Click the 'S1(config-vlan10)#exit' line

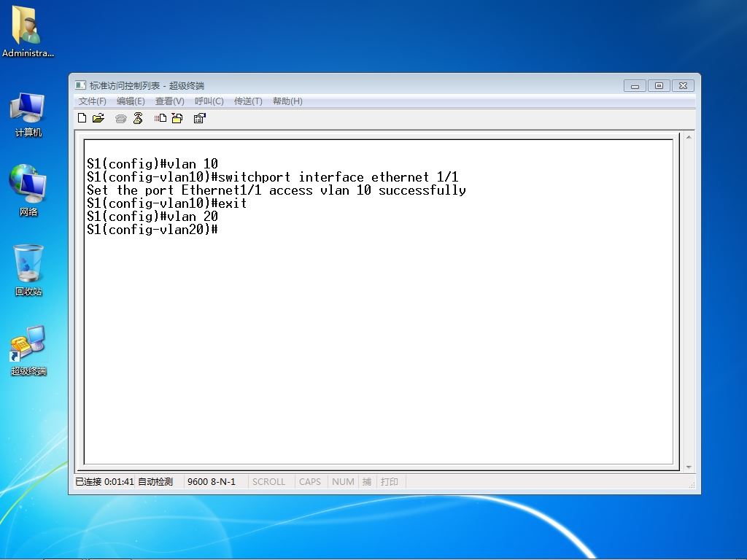pyautogui.click(x=167, y=203)
